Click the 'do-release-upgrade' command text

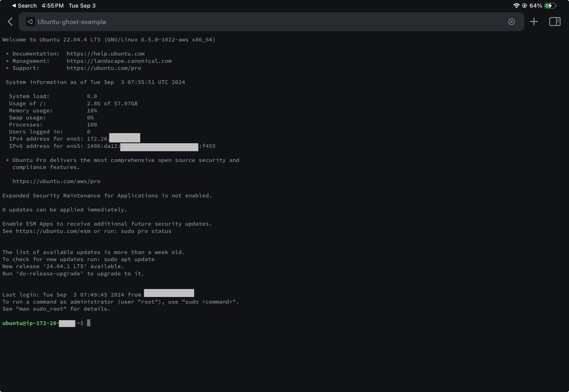coord(50,273)
